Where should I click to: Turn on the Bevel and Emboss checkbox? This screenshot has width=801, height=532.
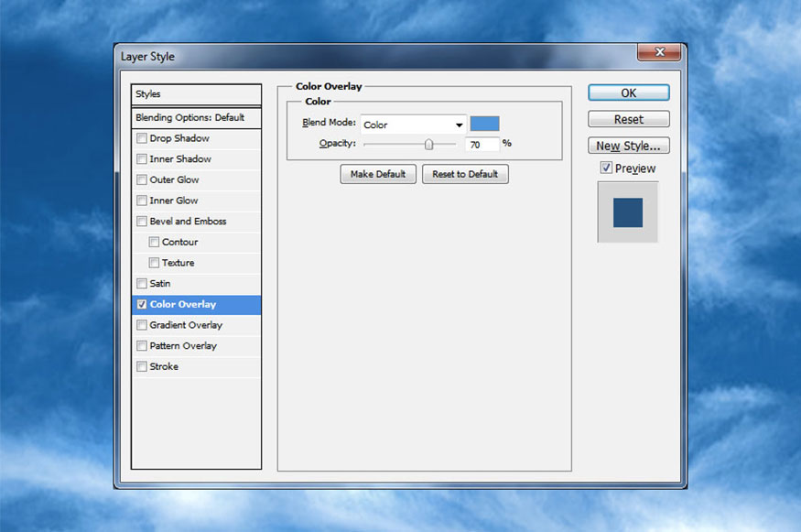[x=142, y=222]
